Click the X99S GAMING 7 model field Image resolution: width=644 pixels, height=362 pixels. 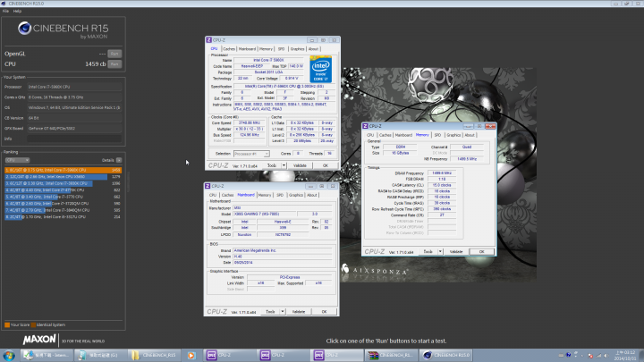click(264, 215)
